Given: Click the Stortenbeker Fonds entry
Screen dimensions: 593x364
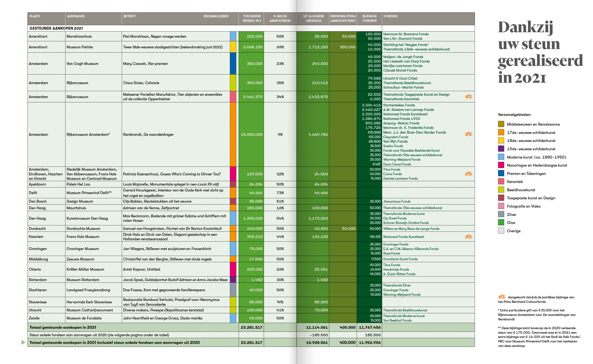Looking at the screenshot, I should [x=399, y=105].
